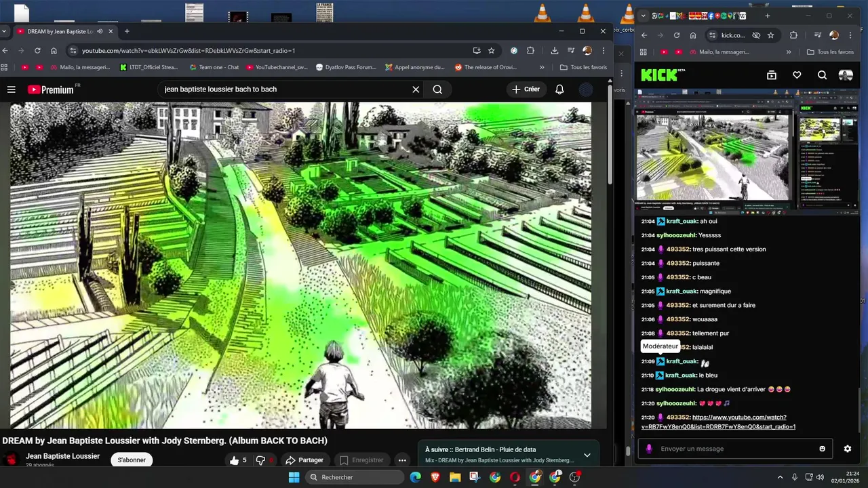Open the Dyatlov Pass Forum bookmark
The width and height of the screenshot is (868, 488).
(x=345, y=67)
